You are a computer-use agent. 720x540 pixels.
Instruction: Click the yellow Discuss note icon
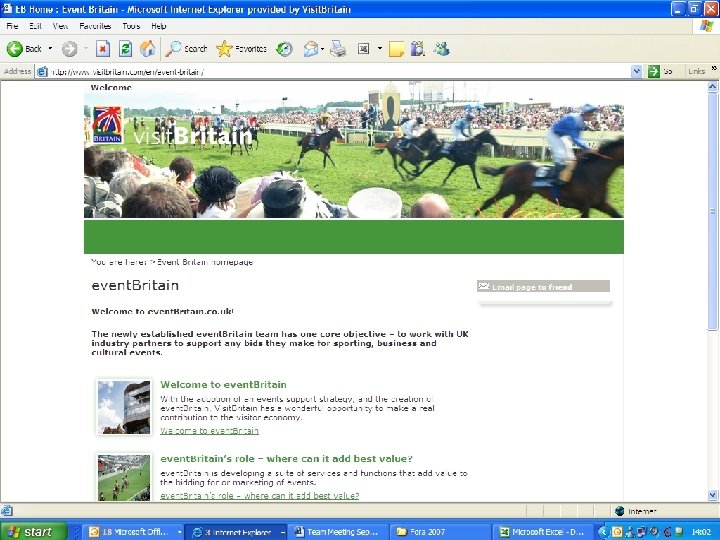396,49
